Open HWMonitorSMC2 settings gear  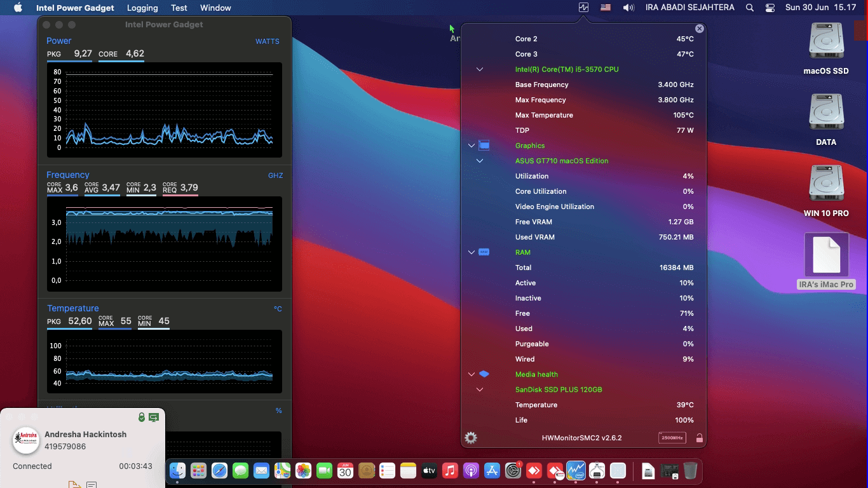[471, 438]
